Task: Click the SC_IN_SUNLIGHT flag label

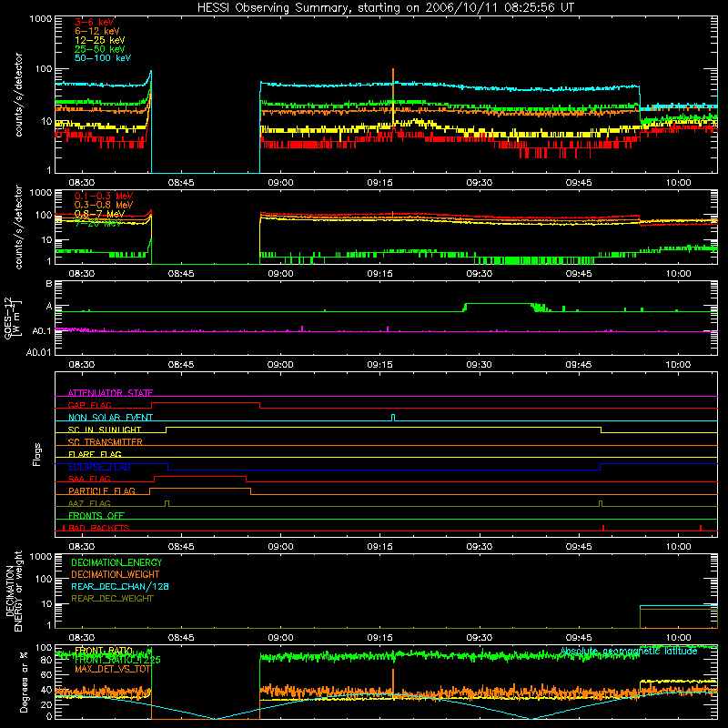Action: coord(105,430)
